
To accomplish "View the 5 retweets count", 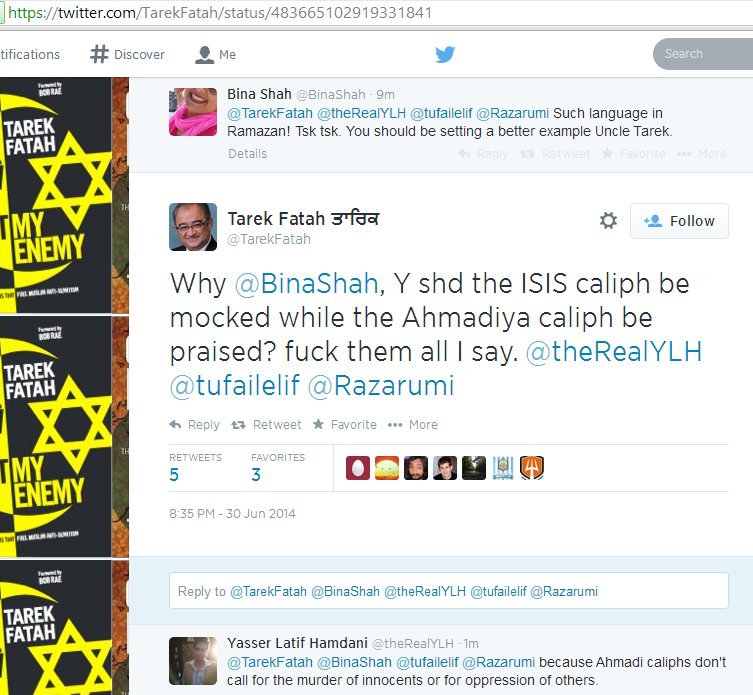I will (x=174, y=475).
